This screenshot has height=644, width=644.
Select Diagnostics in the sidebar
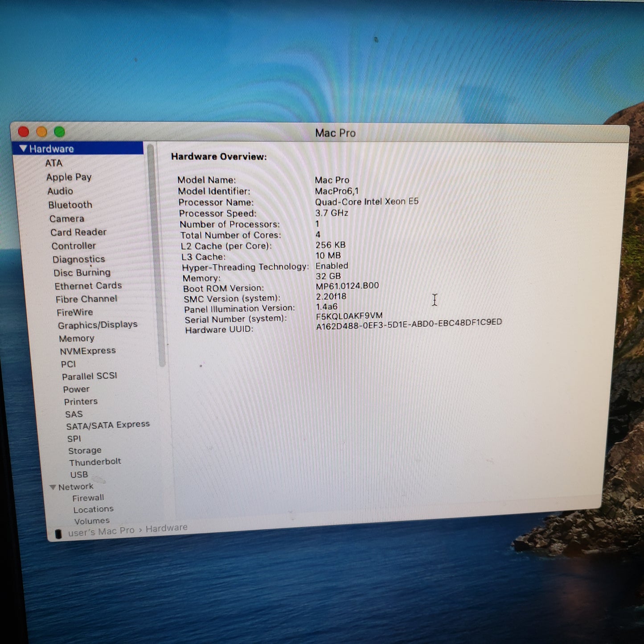(79, 259)
